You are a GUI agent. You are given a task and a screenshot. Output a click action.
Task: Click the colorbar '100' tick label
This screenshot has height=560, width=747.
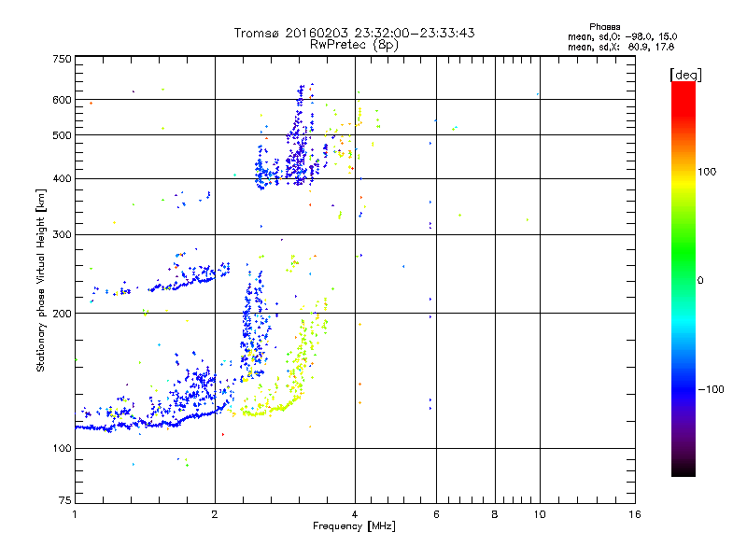[707, 172]
